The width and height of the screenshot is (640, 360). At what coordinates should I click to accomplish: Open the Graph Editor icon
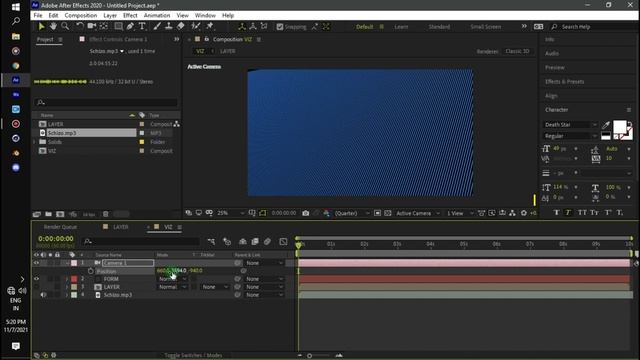pos(283,242)
